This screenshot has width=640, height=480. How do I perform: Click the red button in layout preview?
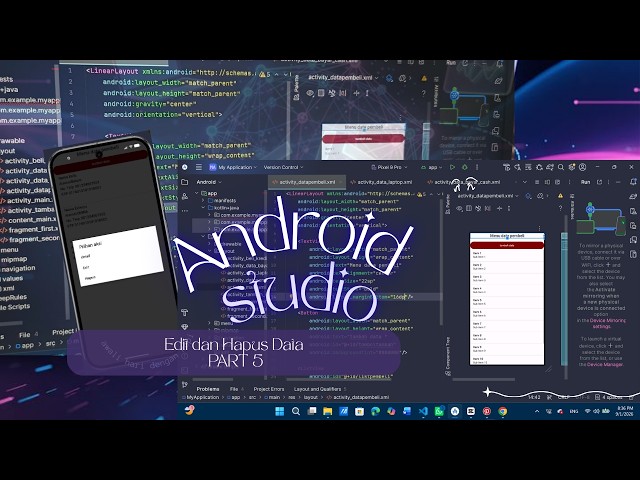pyautogui.click(x=507, y=245)
